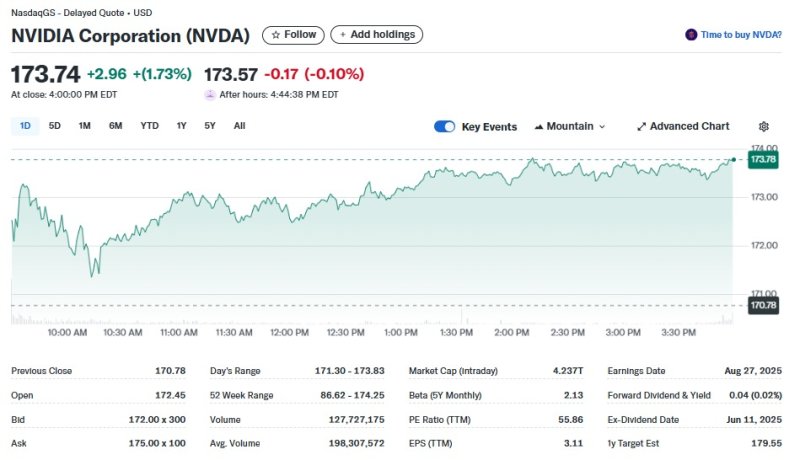This screenshot has height=460, width=800.
Task: Choose the 6M time range
Action: pos(116,126)
